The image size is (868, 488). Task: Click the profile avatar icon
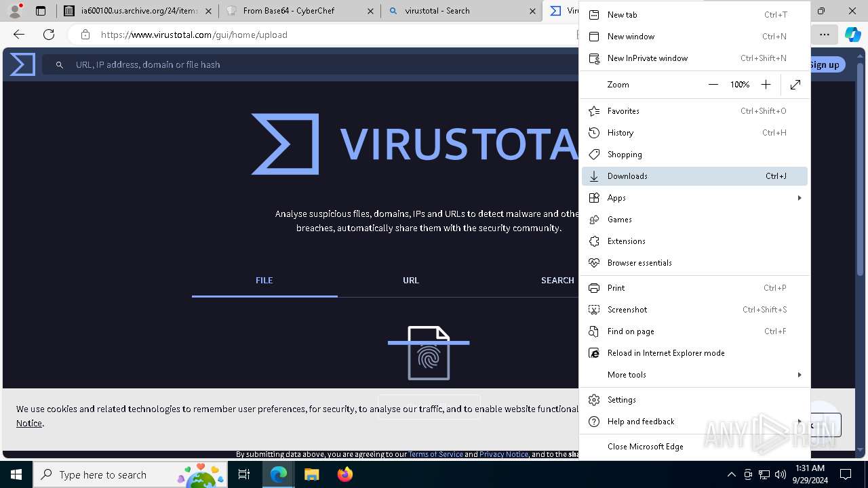15,11
